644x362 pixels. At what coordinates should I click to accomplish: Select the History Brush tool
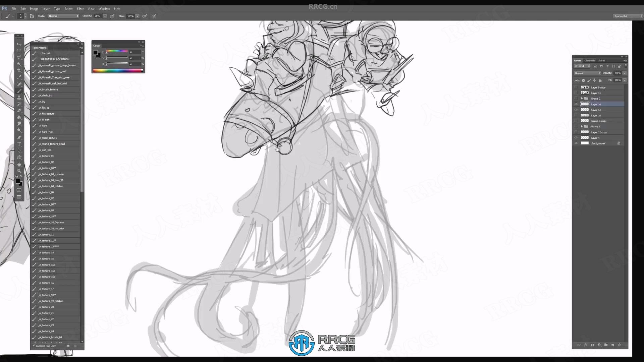(x=19, y=104)
